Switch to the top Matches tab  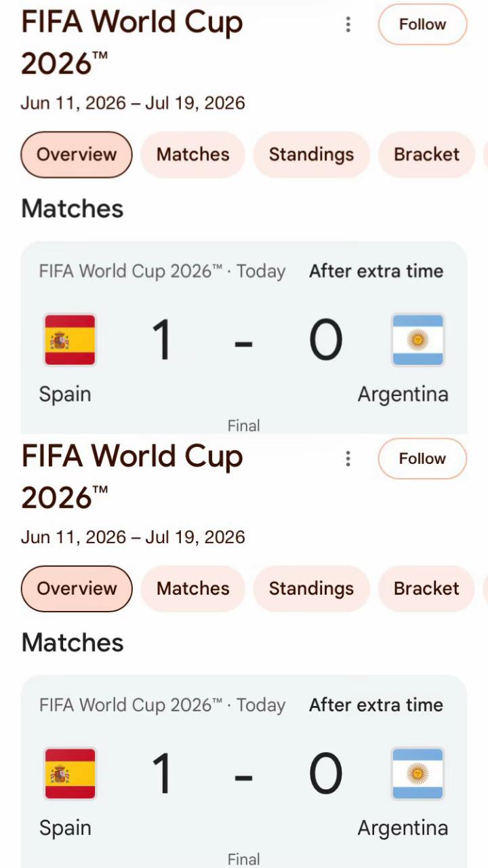192,155
